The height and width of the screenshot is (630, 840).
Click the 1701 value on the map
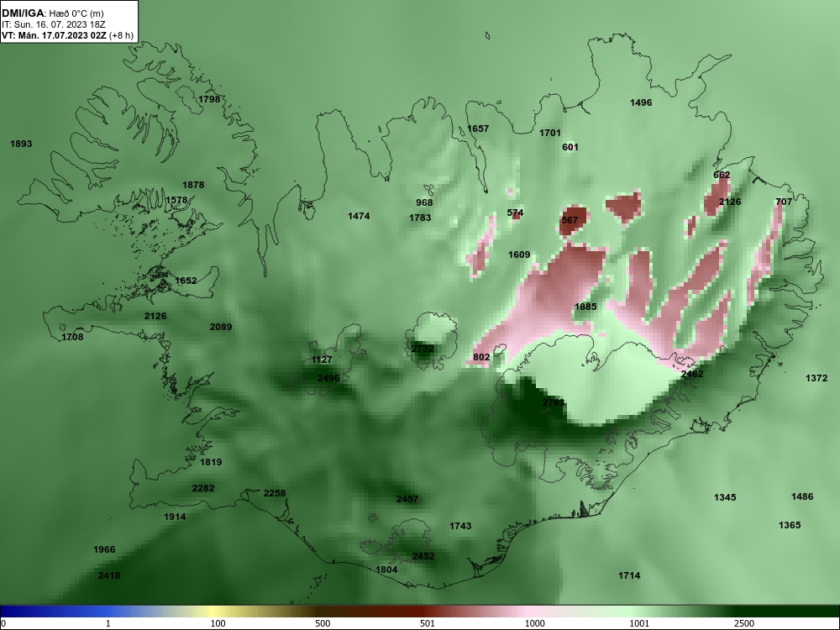[x=549, y=133]
